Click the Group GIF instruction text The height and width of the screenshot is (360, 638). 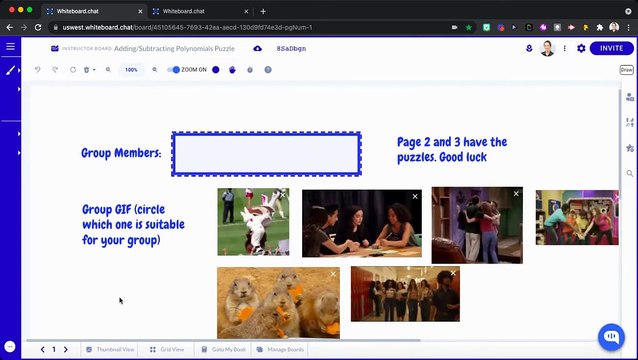click(133, 225)
